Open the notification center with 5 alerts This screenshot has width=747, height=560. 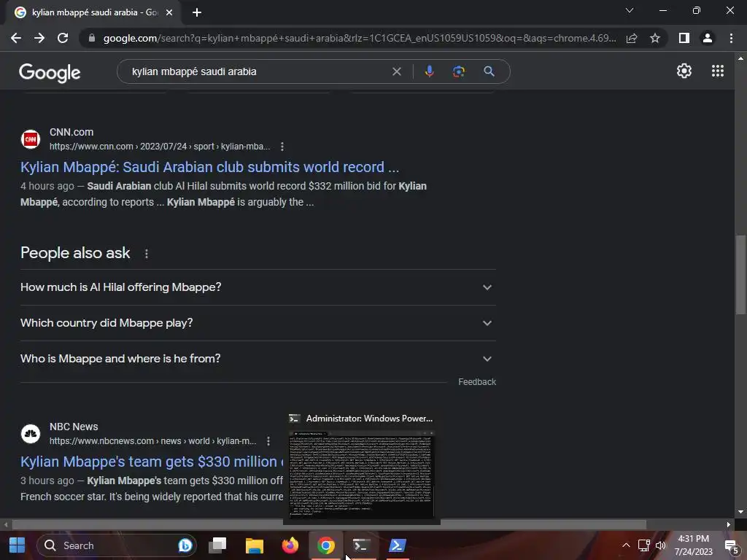click(x=731, y=546)
